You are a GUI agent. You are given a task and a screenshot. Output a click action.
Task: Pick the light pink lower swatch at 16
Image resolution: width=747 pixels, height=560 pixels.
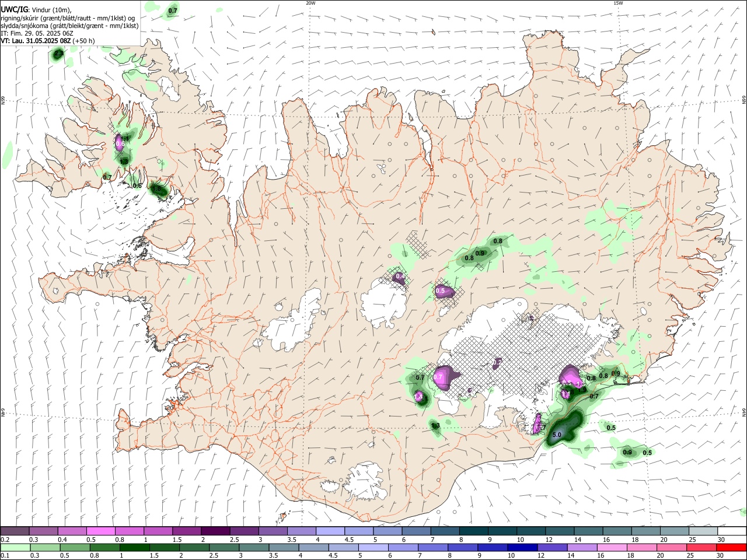611,547
